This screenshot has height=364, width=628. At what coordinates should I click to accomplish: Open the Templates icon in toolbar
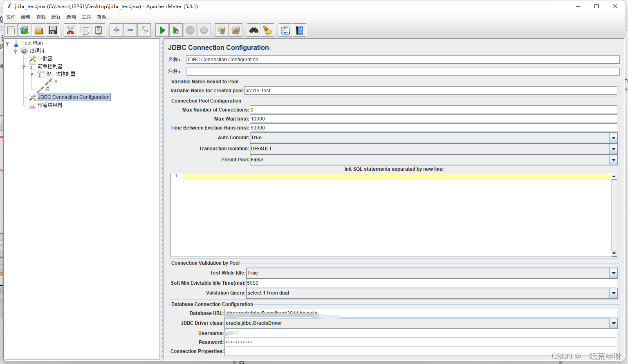point(25,30)
